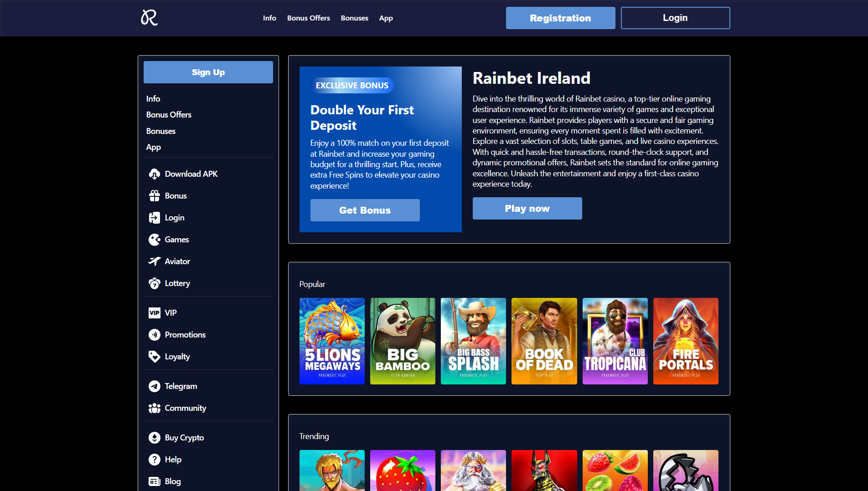Viewport: 868px width, 491px height.
Task: Open the 5 Lions Megaways game
Action: 332,341
